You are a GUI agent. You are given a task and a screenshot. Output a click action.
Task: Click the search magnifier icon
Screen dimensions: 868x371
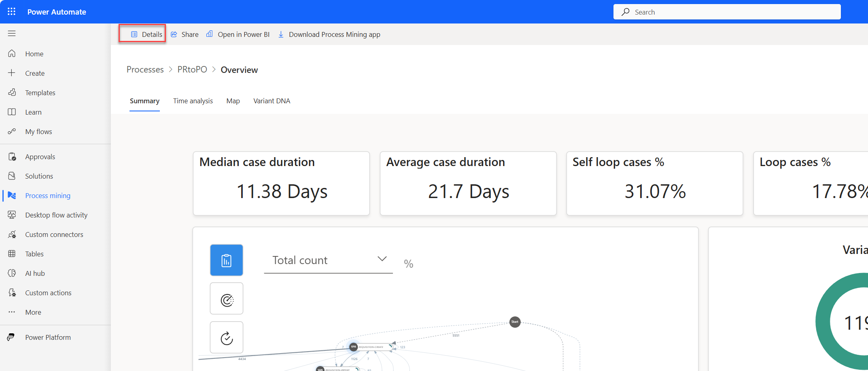[626, 12]
